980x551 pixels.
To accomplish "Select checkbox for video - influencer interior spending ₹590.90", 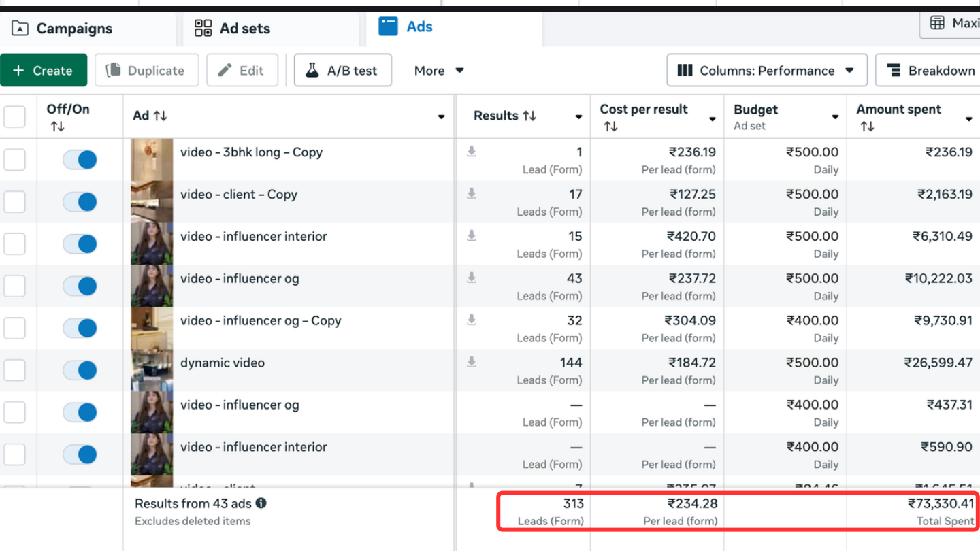I will 15,455.
